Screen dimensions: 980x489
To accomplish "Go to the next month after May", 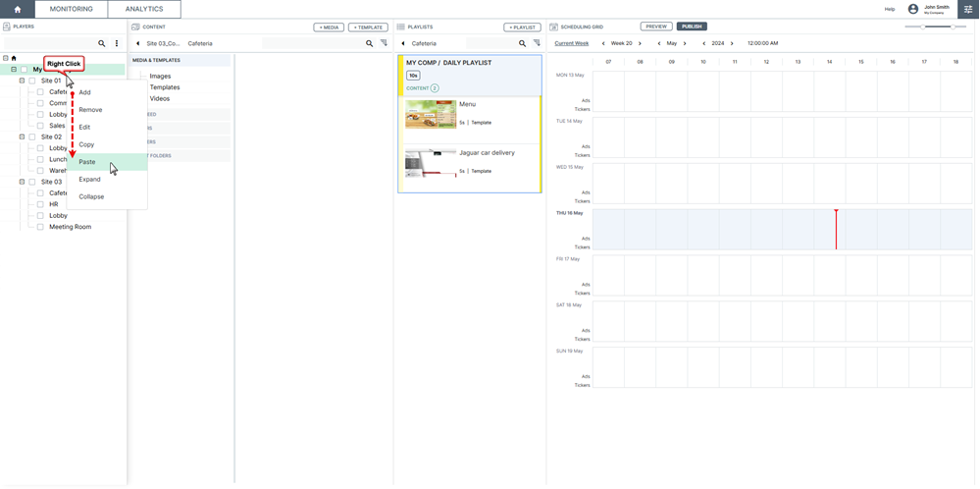I will tap(685, 44).
